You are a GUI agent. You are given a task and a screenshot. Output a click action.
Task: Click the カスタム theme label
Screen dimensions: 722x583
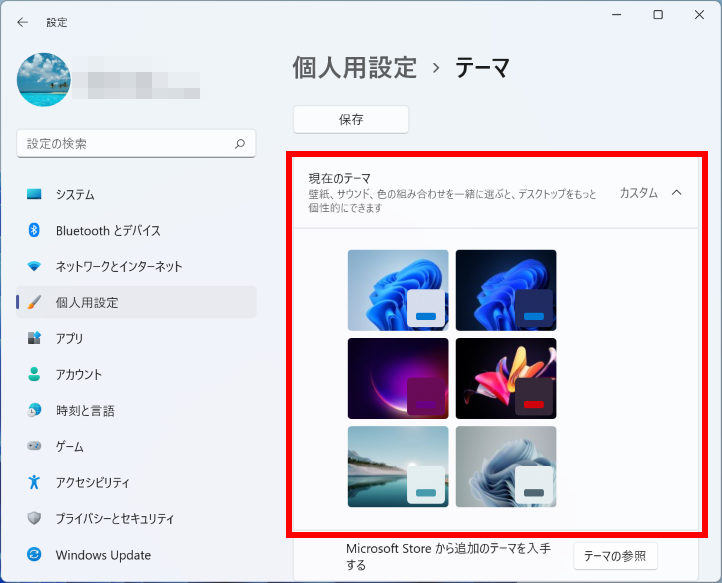pyautogui.click(x=639, y=192)
